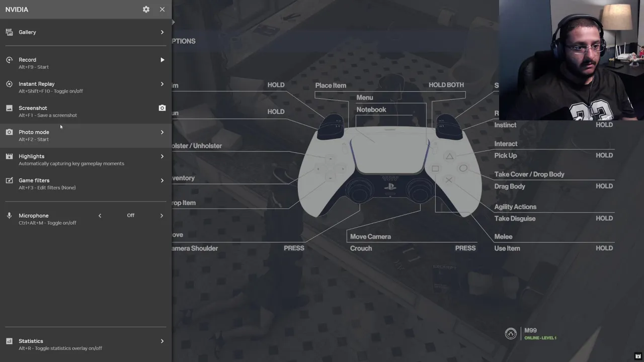Click the 'Melee' control label

tap(503, 237)
